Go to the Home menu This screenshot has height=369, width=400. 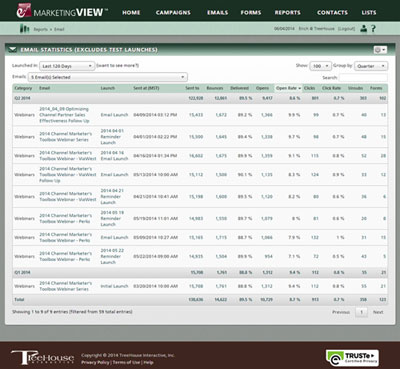coord(131,13)
